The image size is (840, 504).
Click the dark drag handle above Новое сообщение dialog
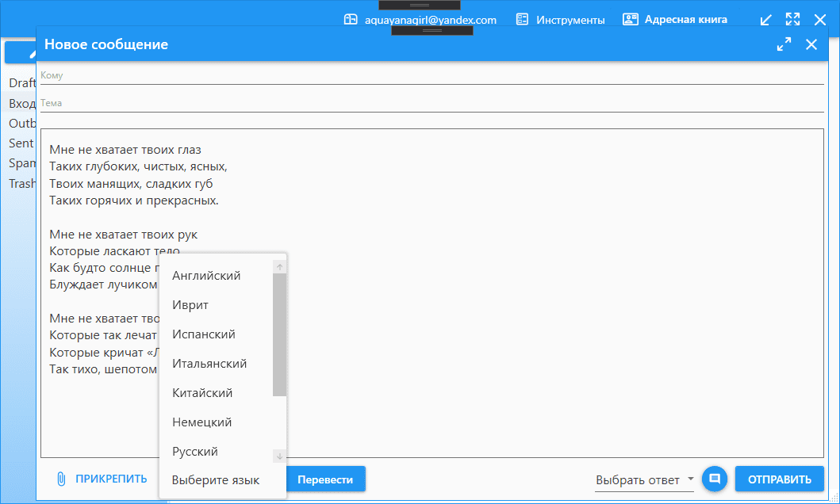pyautogui.click(x=432, y=31)
